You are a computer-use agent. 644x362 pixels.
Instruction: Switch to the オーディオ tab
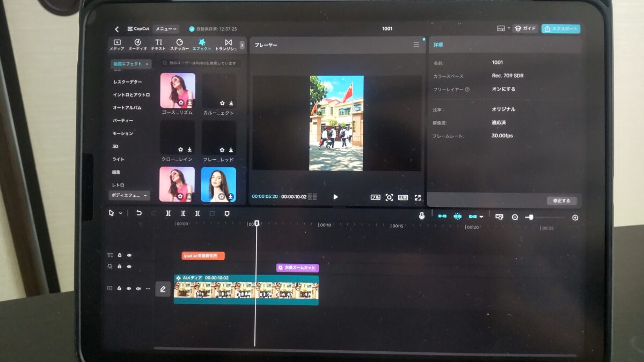point(137,45)
